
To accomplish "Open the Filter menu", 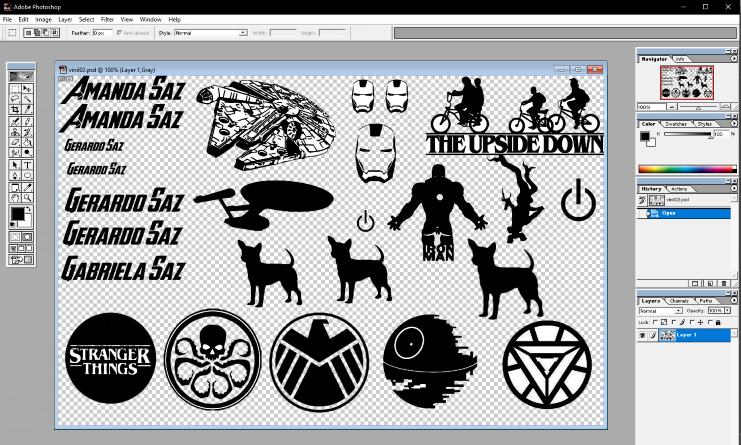I will coord(107,19).
